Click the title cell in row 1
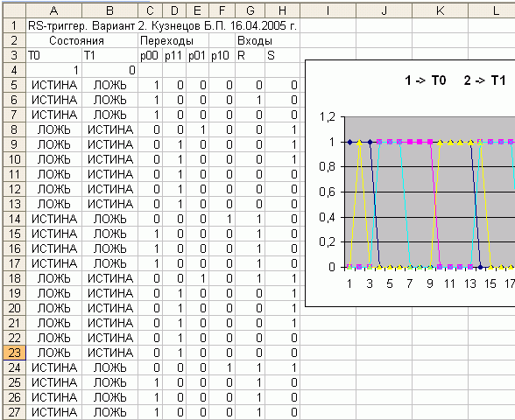 [163, 25]
